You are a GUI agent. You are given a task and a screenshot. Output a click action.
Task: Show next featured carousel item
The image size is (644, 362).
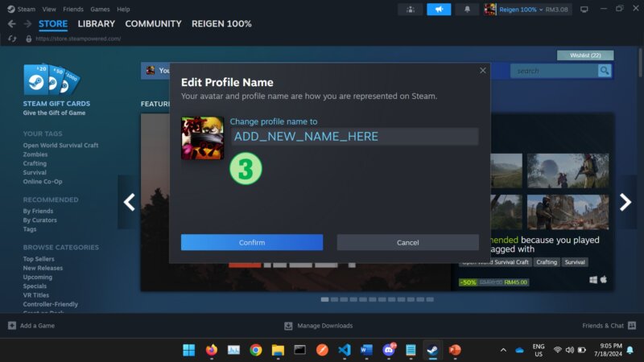(625, 202)
